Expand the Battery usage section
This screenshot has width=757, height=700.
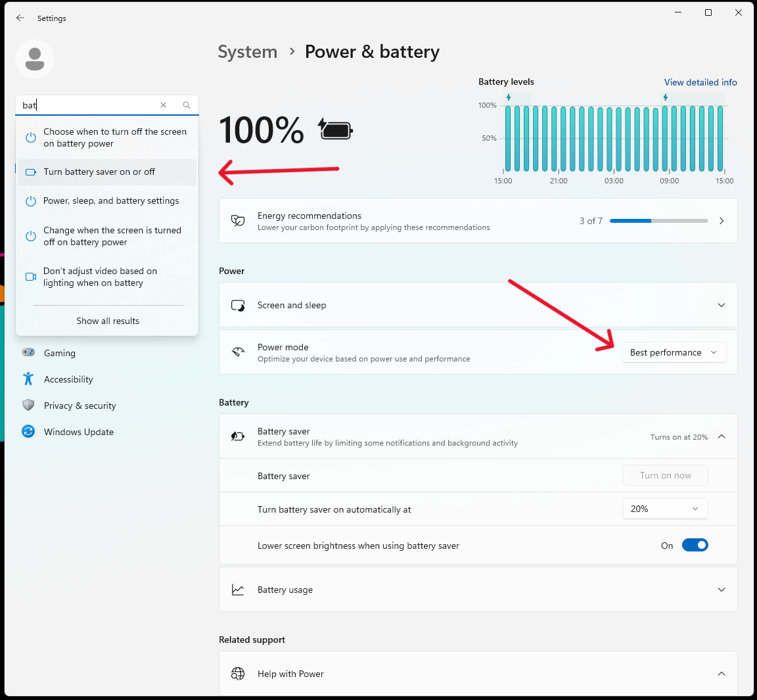pos(721,590)
